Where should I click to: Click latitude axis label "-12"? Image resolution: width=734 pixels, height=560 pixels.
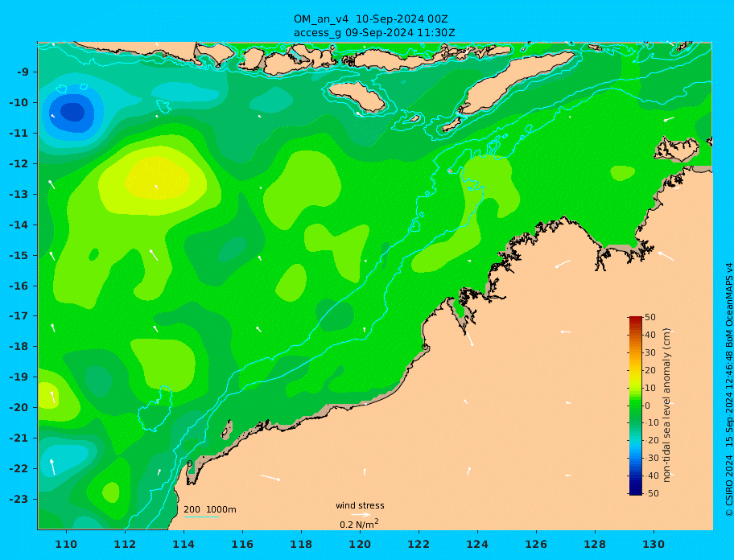coord(19,164)
